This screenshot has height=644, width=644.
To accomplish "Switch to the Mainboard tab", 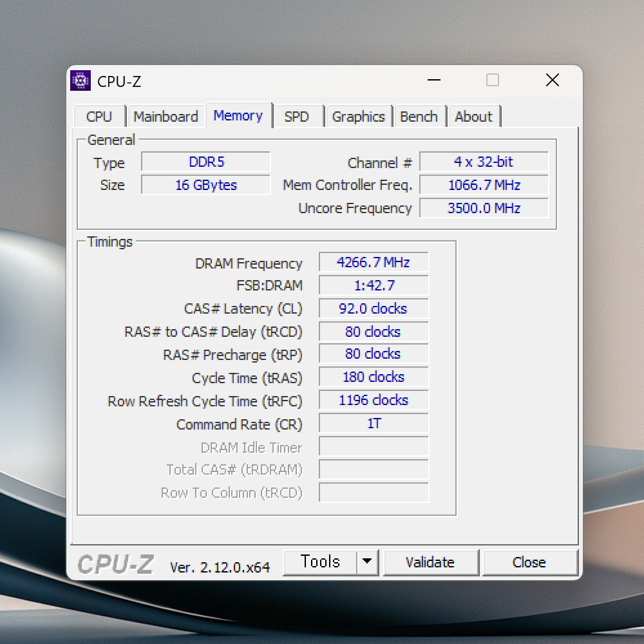I will tap(166, 117).
